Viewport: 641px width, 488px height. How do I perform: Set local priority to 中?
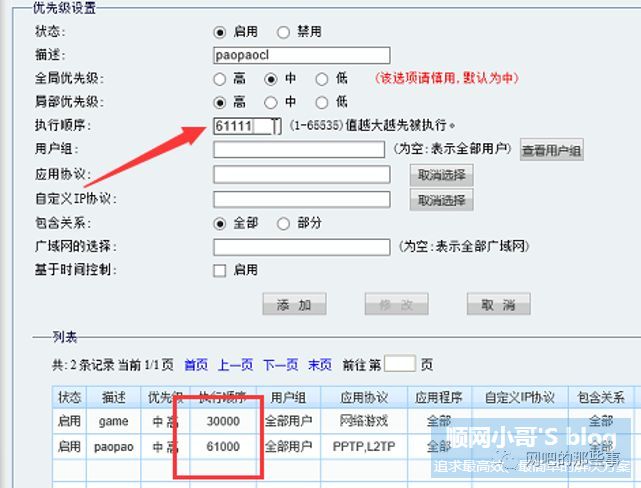271,102
